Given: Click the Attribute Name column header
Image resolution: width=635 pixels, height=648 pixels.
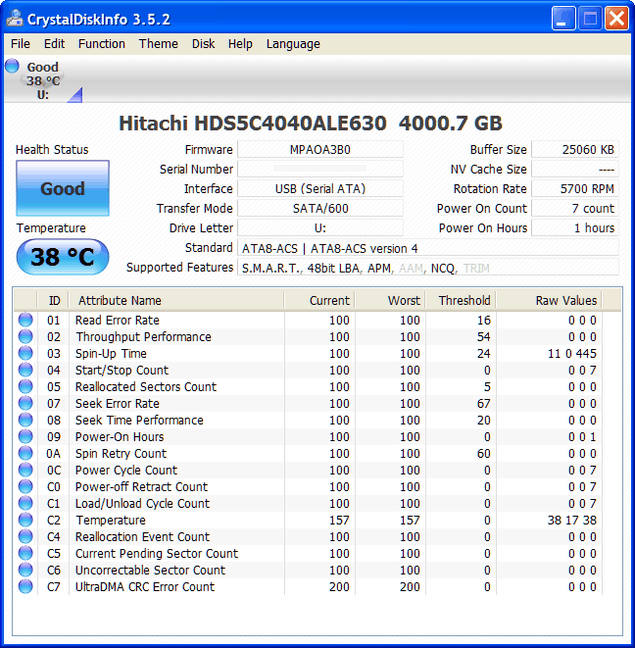Looking at the screenshot, I should pyautogui.click(x=176, y=300).
